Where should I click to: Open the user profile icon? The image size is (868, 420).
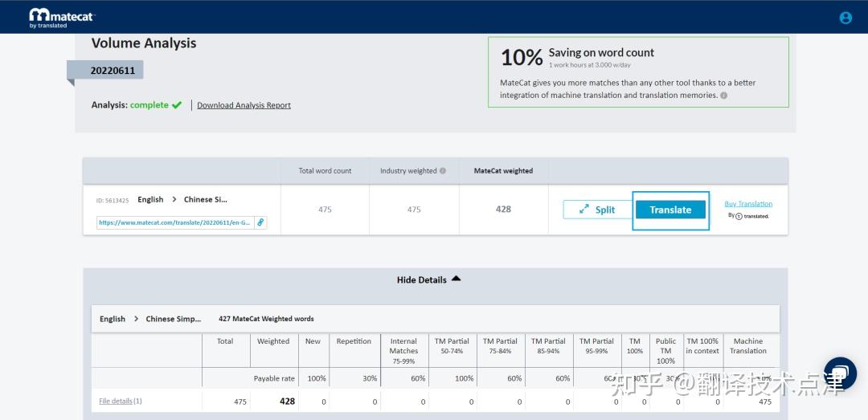[845, 18]
